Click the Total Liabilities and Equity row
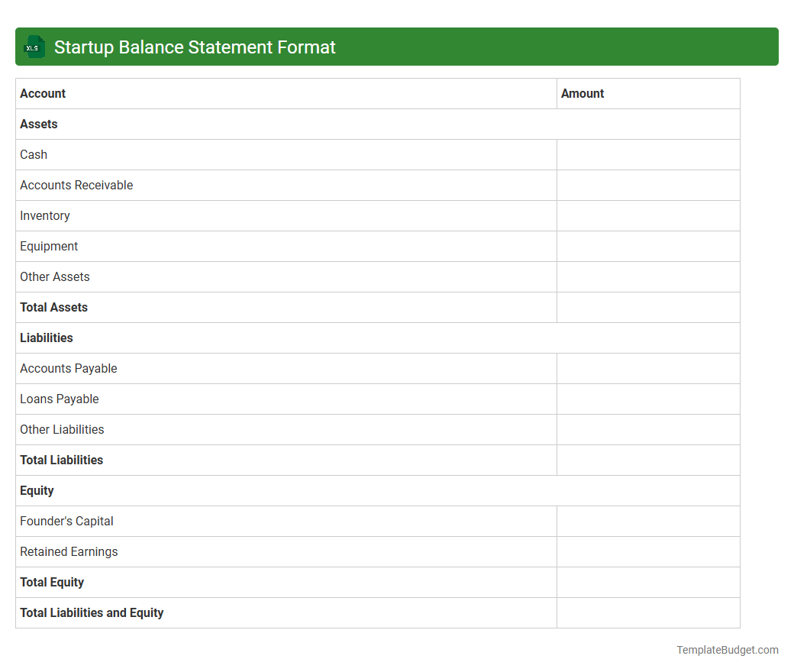 point(92,612)
